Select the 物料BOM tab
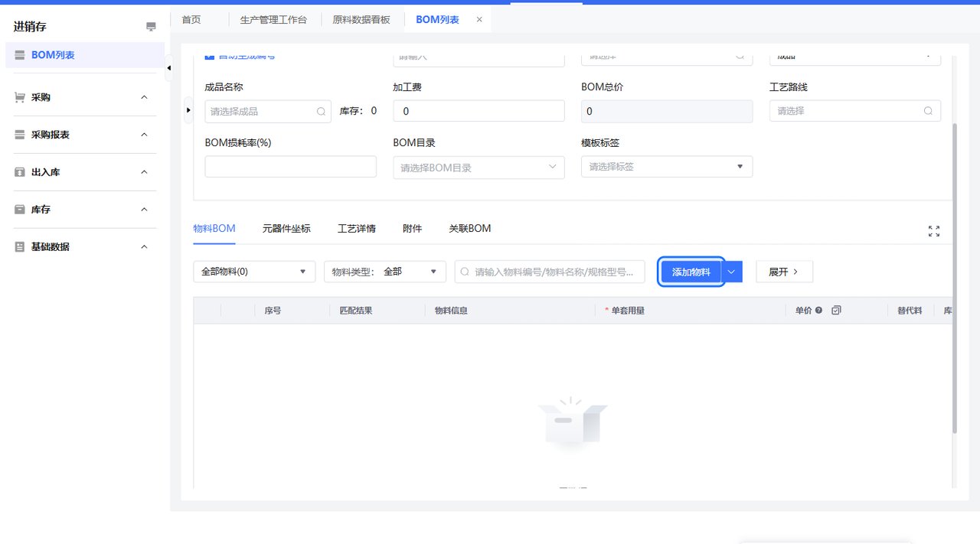 click(214, 229)
